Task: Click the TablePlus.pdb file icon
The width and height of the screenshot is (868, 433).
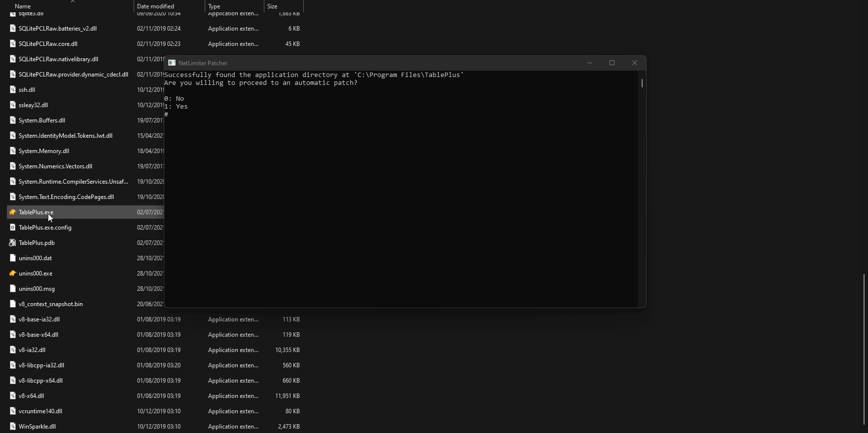Action: tap(13, 243)
